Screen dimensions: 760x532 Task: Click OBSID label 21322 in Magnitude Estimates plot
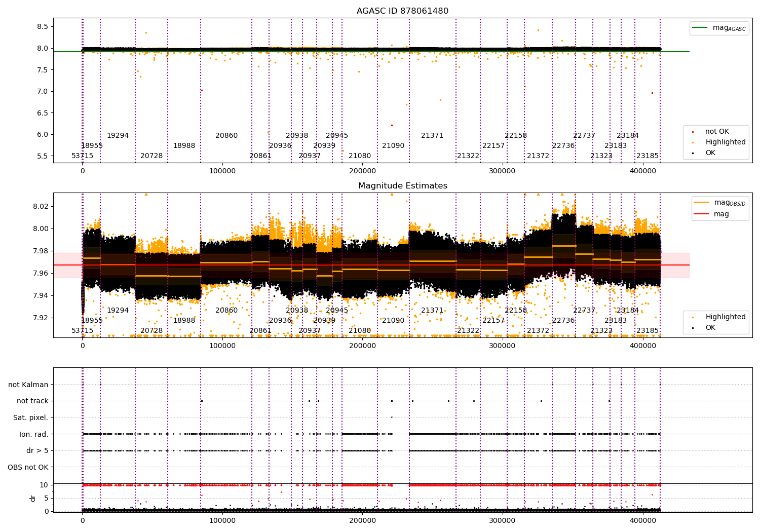click(x=468, y=331)
